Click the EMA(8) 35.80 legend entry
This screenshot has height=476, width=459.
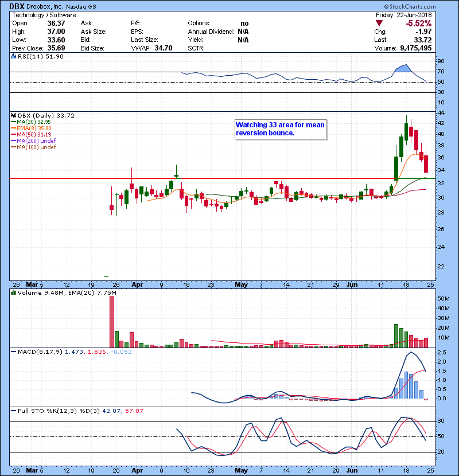[32, 128]
